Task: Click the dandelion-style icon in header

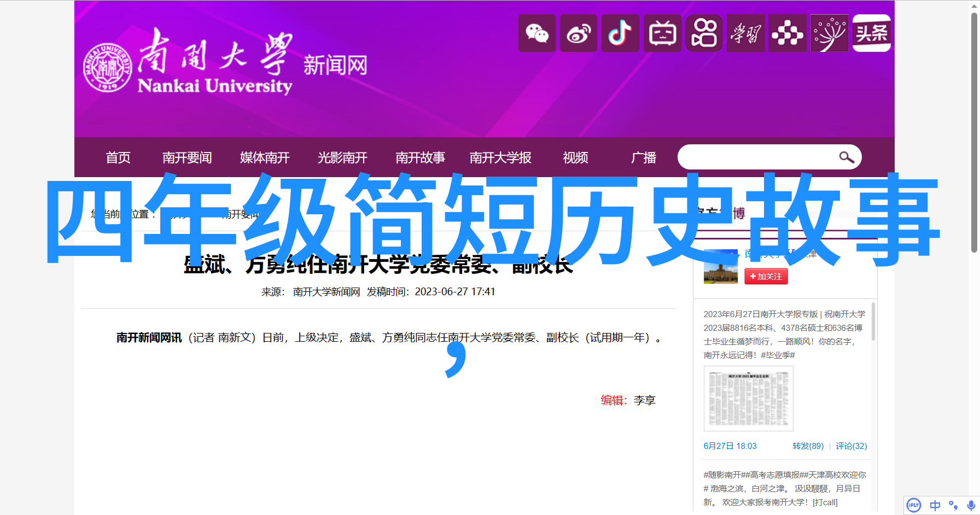Action: [830, 34]
